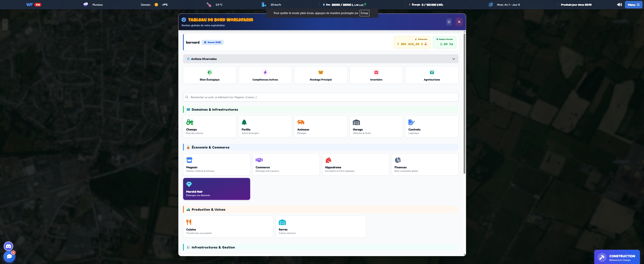Select the Hippodrome horse icon
The width and height of the screenshot is (644, 264).
(328, 160)
